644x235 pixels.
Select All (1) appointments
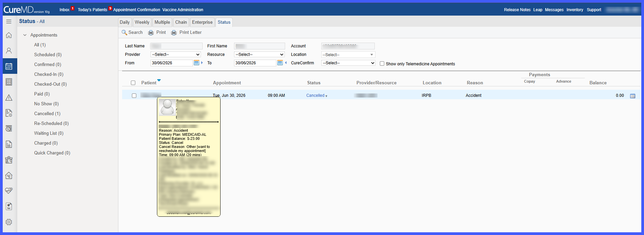tap(40, 45)
